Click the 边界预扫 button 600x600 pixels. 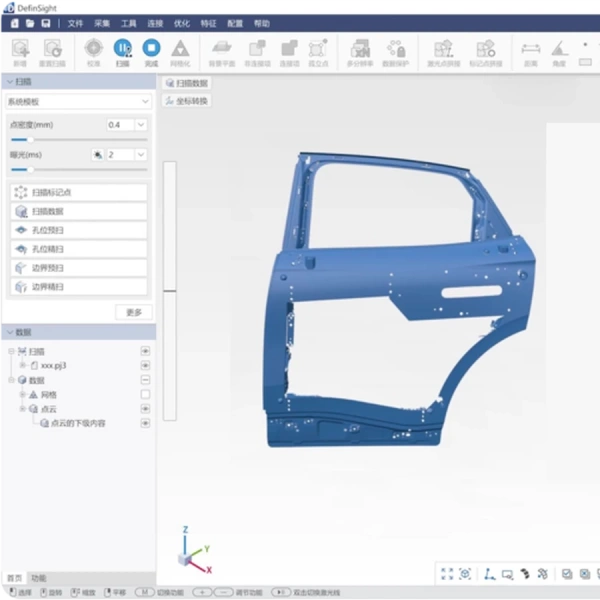pos(79,268)
